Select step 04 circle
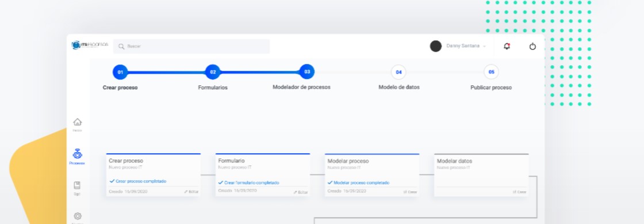This screenshot has height=224, width=644. click(x=398, y=72)
